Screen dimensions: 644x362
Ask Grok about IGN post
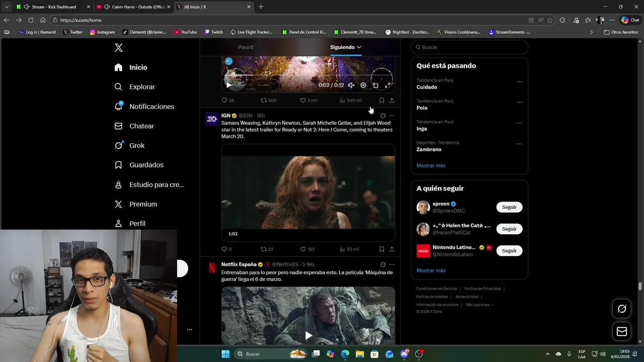point(383,116)
